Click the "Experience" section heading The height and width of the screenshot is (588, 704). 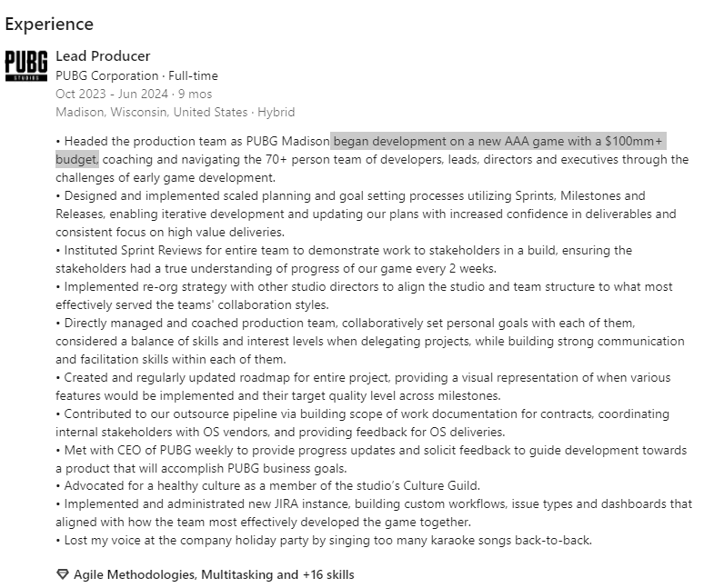point(49,23)
